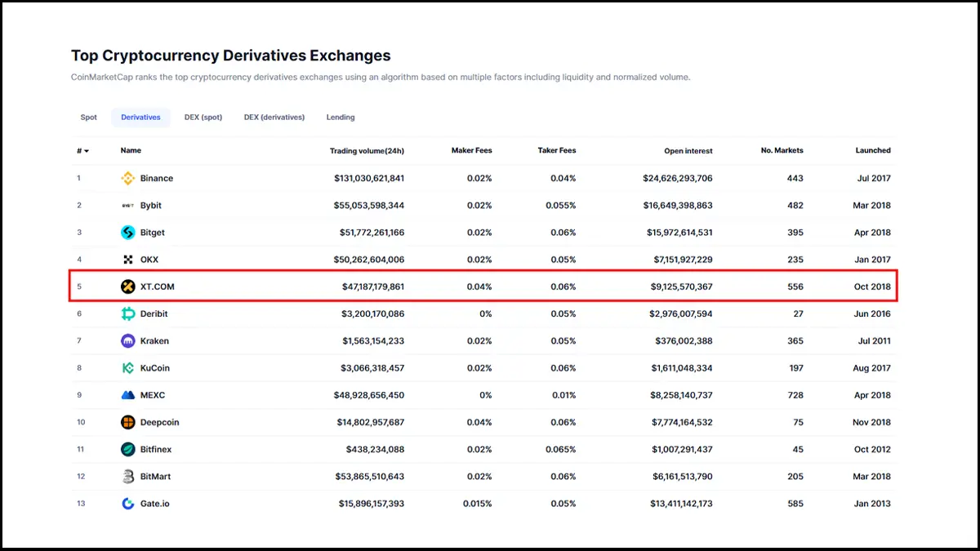The image size is (980, 551).
Task: Click the Bitget logo icon
Action: coord(127,233)
